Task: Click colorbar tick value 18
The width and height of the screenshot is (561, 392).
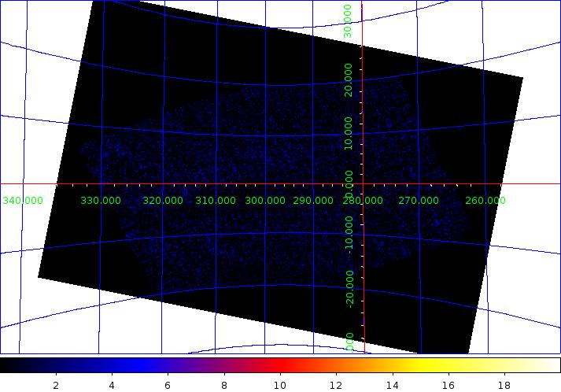Action: coord(504,385)
